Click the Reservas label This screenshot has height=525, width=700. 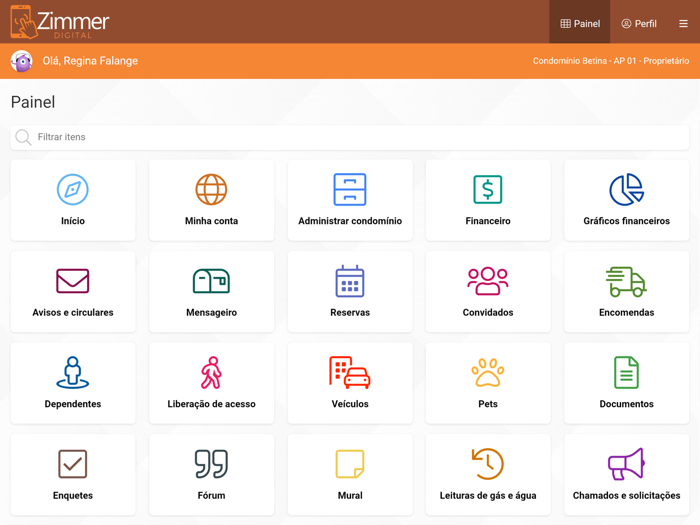(x=350, y=312)
